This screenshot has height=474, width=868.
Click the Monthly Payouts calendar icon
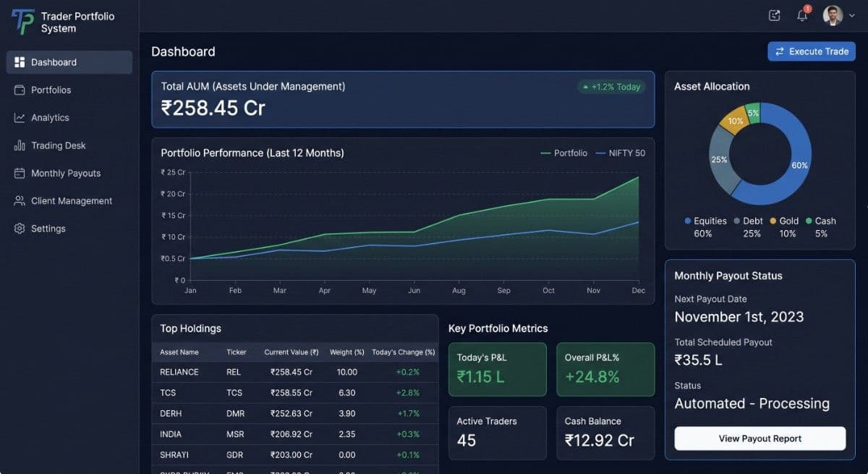[20, 173]
